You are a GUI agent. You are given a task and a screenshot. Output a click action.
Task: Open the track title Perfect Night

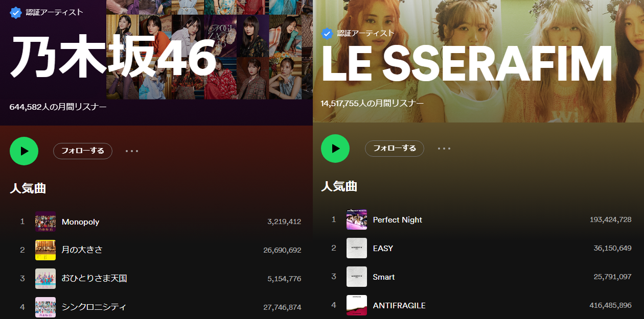[x=398, y=219]
